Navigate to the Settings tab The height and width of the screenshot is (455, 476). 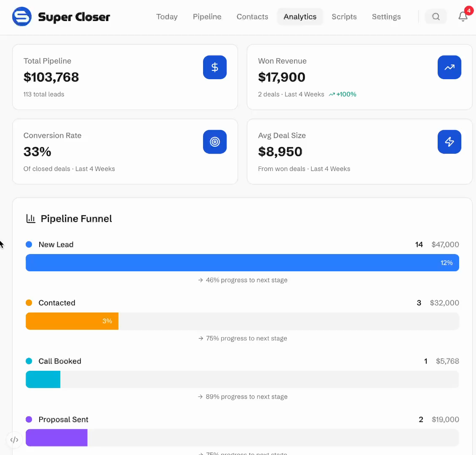(x=386, y=17)
